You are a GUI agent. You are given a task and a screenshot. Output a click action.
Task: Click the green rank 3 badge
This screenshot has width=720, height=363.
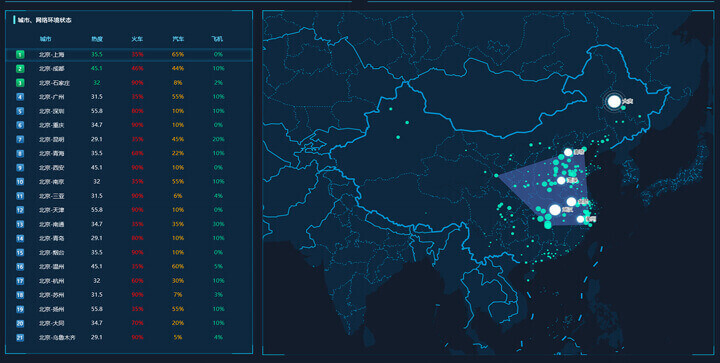point(20,83)
